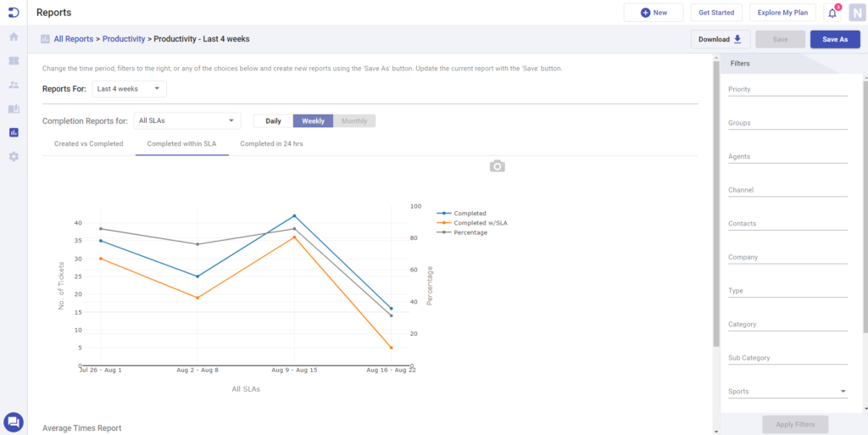Click the Get Started button
This screenshot has height=435, width=868.
716,13
